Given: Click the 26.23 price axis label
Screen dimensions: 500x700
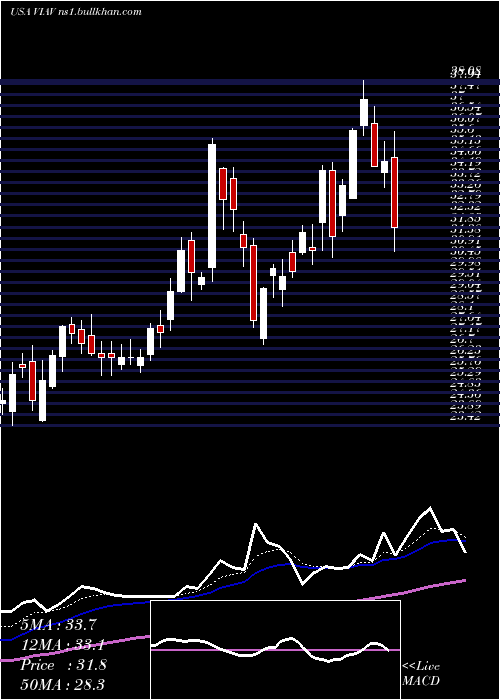Looking at the screenshot, I should coord(465,351).
